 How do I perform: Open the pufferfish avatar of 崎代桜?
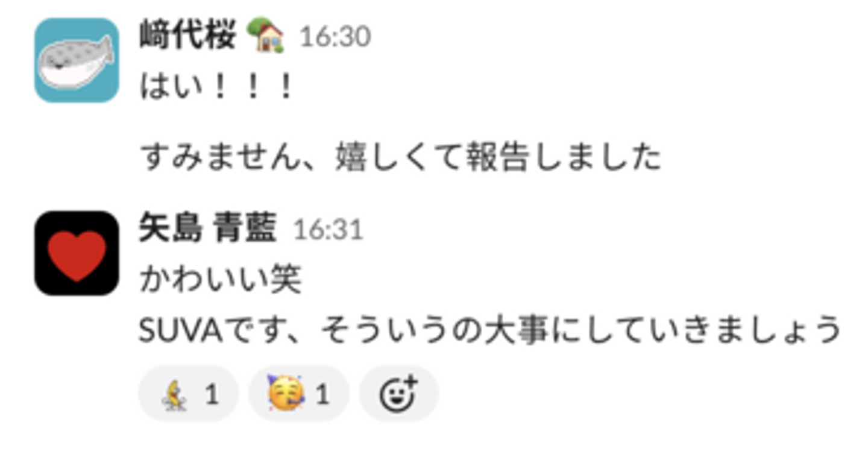pos(77,60)
